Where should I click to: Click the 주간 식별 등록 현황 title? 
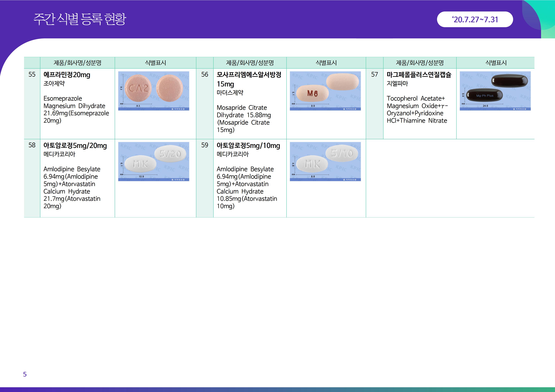coord(80,19)
